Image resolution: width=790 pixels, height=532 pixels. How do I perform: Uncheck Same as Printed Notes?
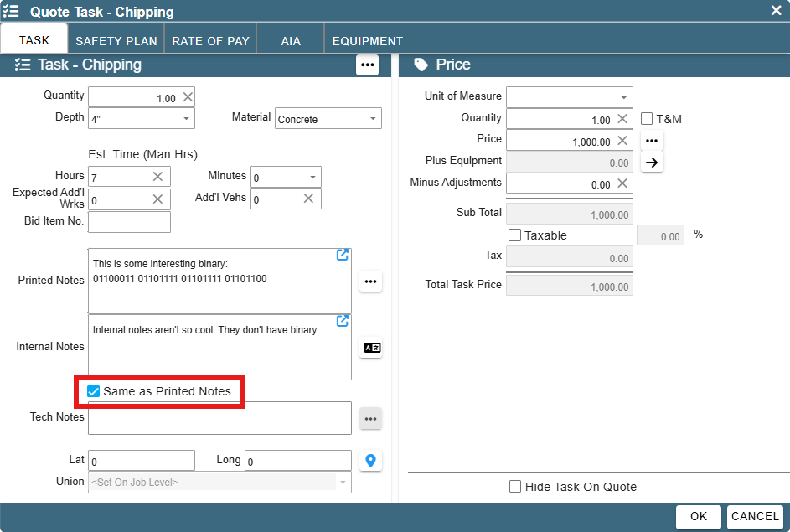[x=93, y=391]
